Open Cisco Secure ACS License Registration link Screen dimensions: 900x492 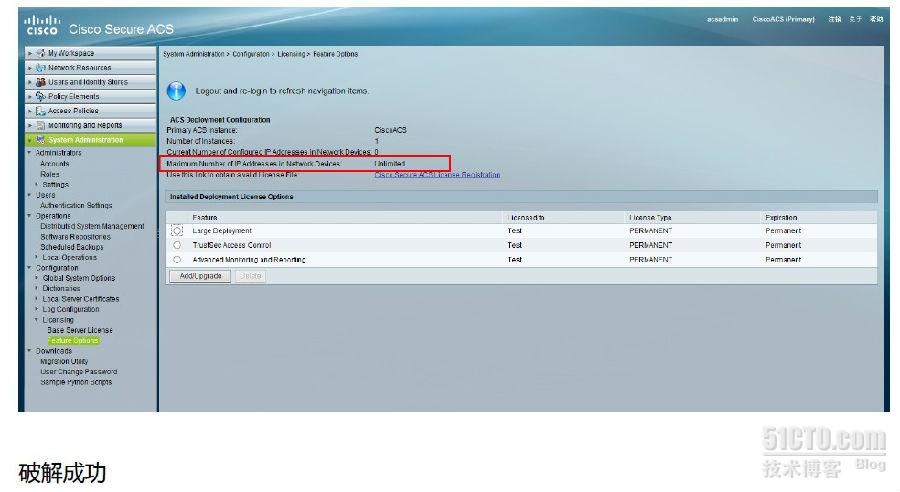pos(437,175)
